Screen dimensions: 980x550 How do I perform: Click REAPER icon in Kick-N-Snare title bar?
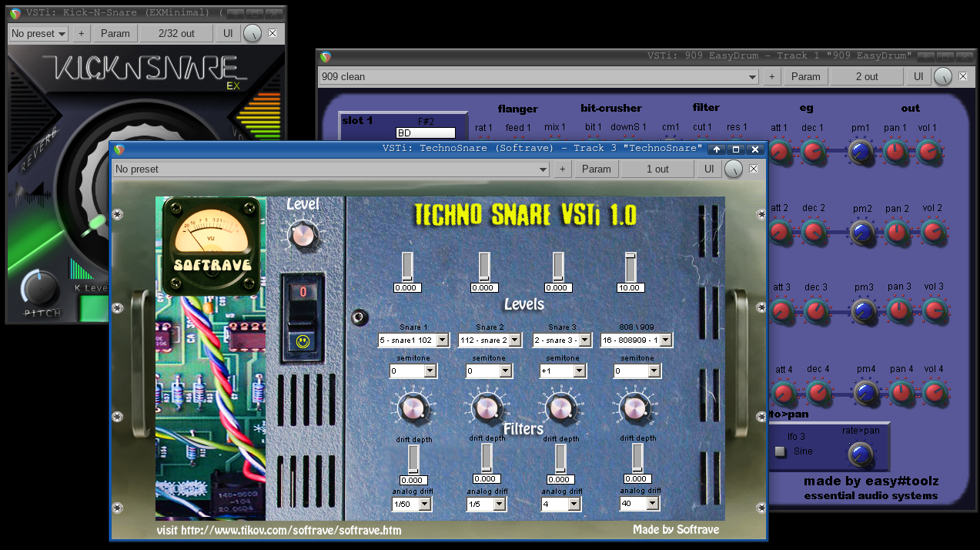coord(15,14)
